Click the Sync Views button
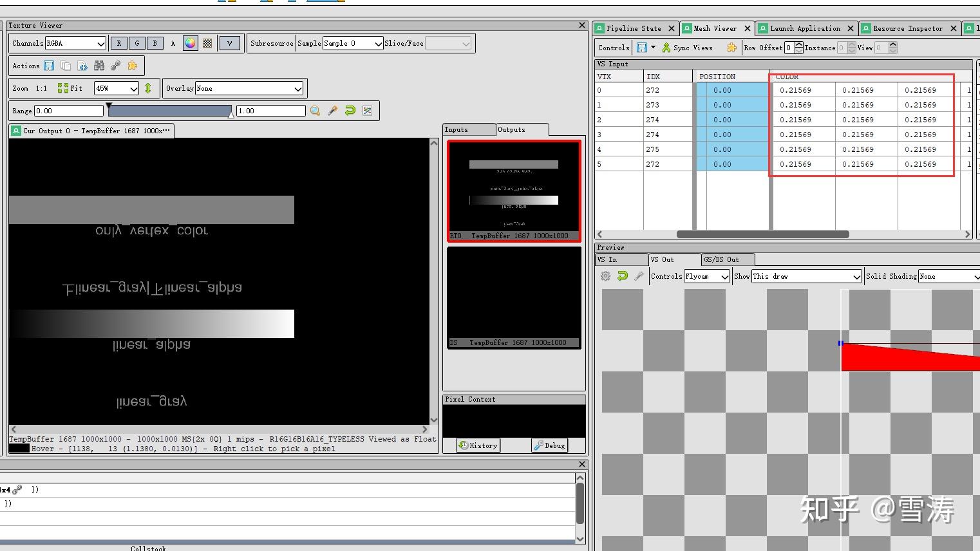This screenshot has height=551, width=980. pyautogui.click(x=687, y=48)
